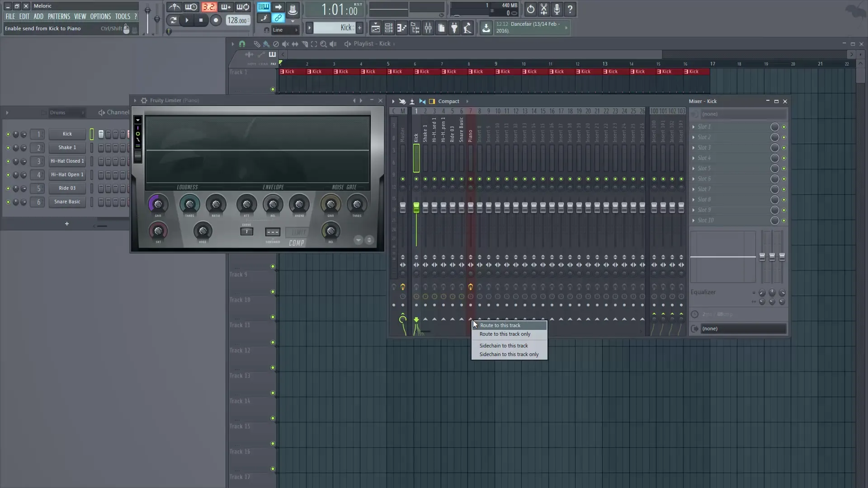
Task: Click the add channel plus button below Snare Basic
Action: coord(67,224)
